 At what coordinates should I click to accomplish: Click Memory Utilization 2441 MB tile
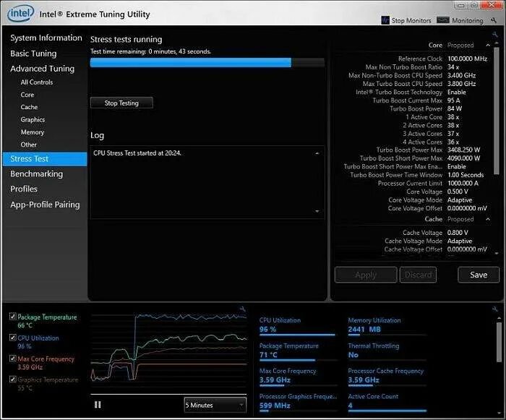[387, 326]
